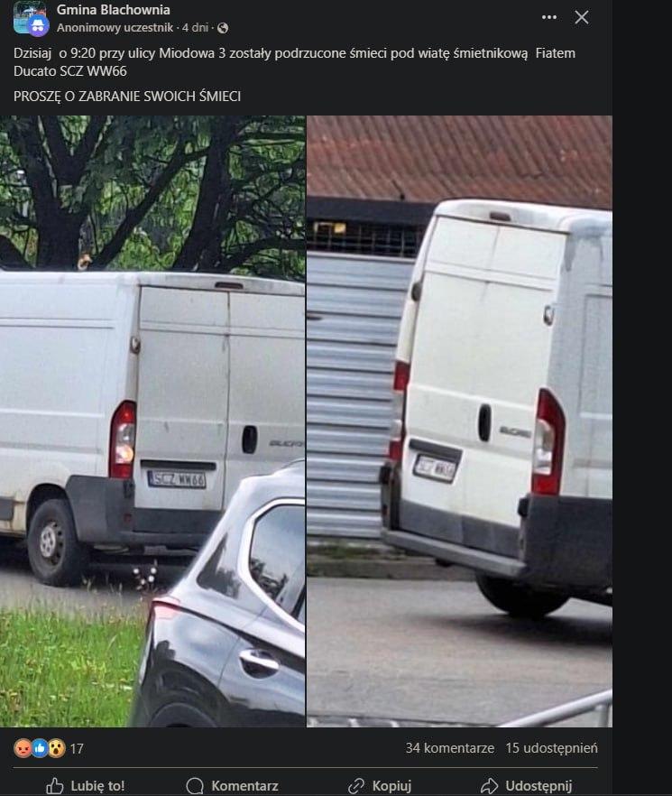Click the 4 dni post timestamp
The width and height of the screenshot is (672, 796).
tap(195, 28)
